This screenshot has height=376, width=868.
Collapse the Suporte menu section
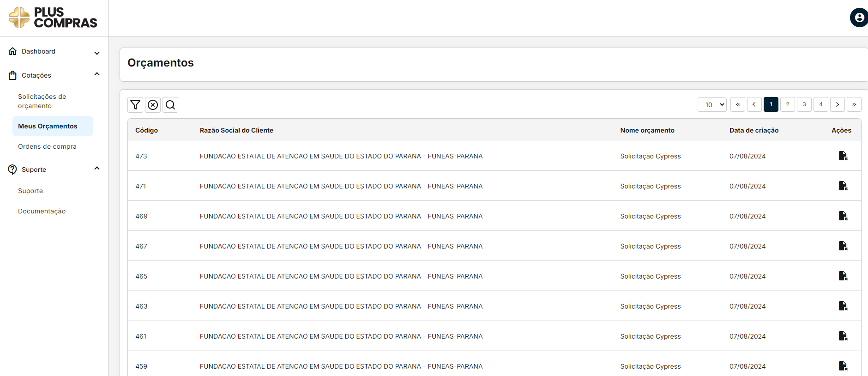(x=97, y=169)
